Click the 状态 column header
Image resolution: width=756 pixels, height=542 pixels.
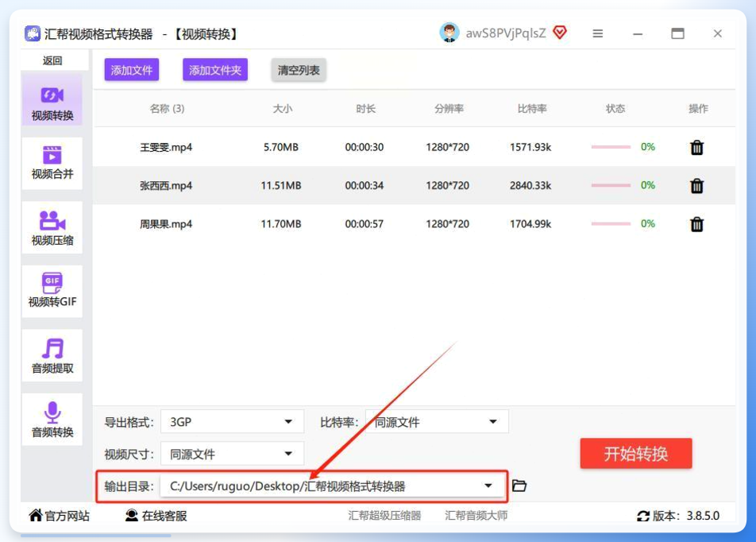click(x=615, y=109)
